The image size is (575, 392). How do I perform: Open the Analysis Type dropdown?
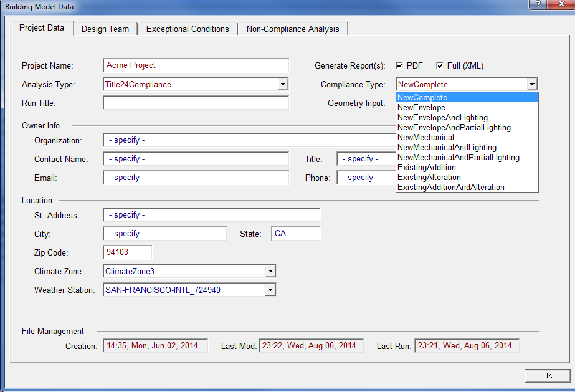pos(283,84)
